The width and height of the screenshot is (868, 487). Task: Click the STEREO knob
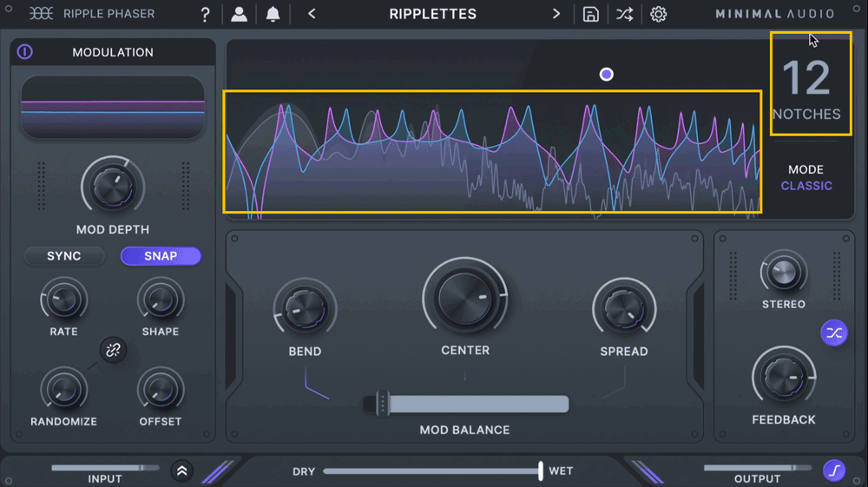tap(784, 273)
